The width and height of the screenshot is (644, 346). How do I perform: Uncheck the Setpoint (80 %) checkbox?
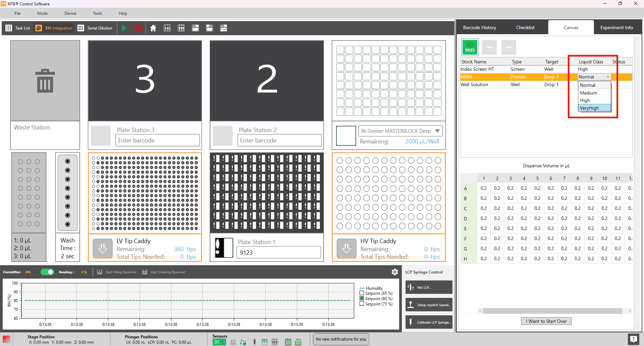click(x=362, y=298)
